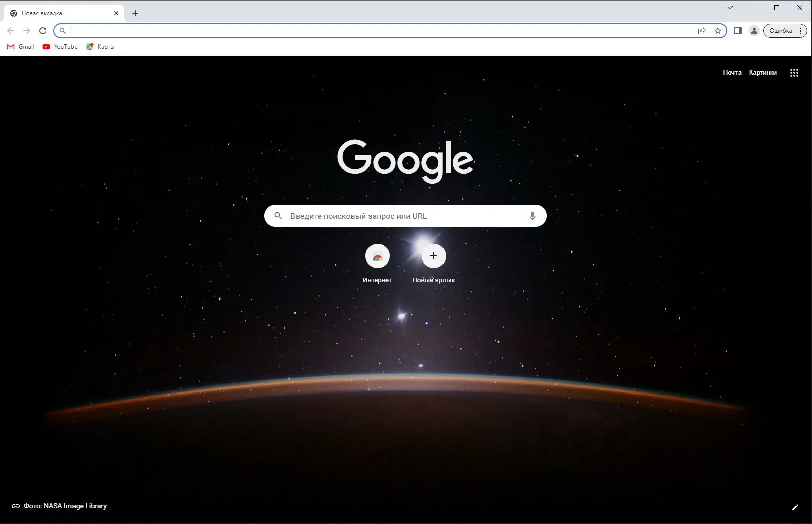
Task: Click the Ошибка button
Action: (785, 31)
